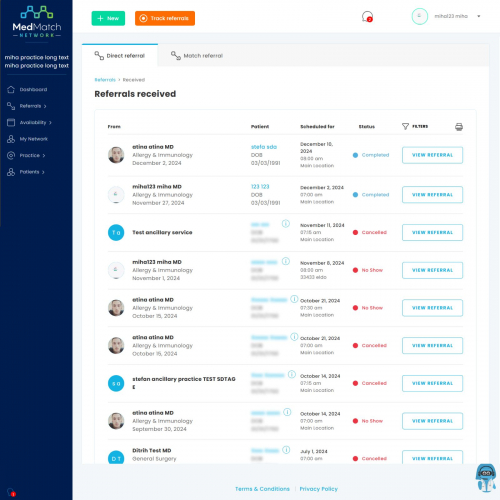Click the user profile avatar in header
500x500 pixels.
click(420, 16)
